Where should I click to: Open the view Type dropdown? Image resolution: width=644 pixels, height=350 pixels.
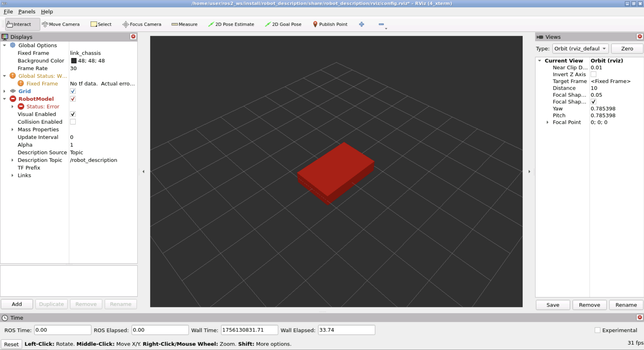click(x=580, y=49)
